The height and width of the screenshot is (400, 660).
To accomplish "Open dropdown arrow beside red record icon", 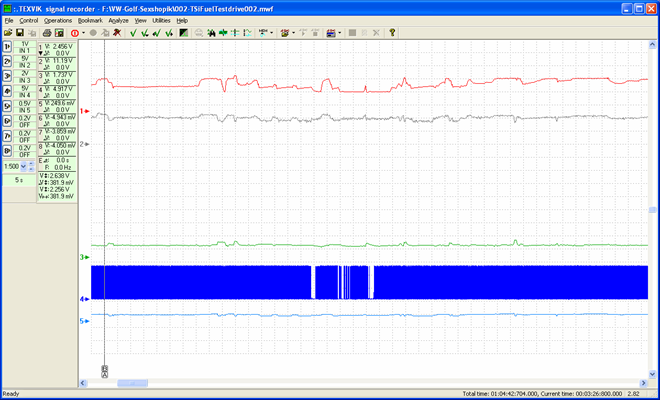I will point(83,33).
